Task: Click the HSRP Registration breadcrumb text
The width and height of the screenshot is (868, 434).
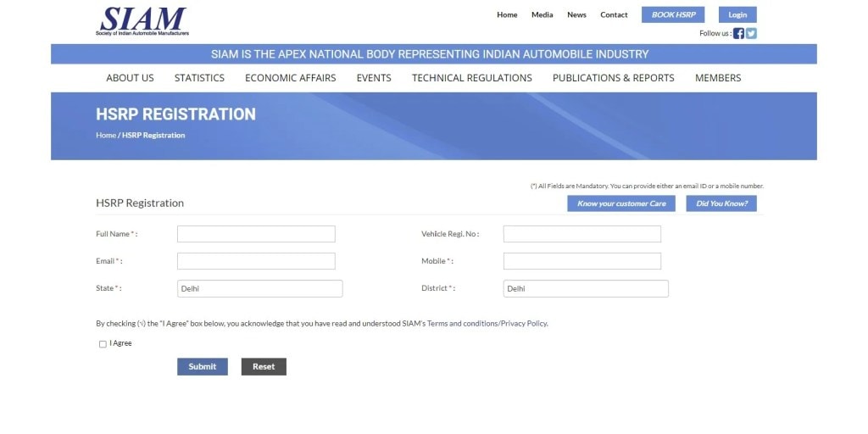Action: coord(153,135)
